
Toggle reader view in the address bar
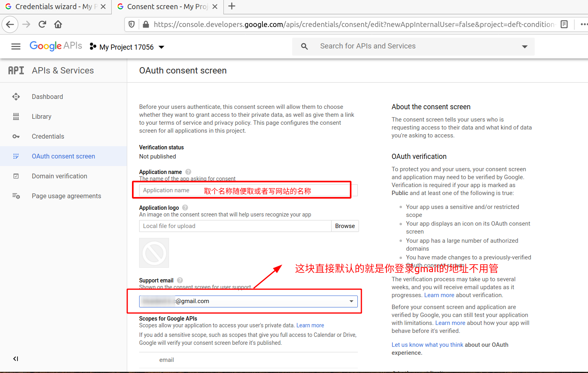[564, 24]
